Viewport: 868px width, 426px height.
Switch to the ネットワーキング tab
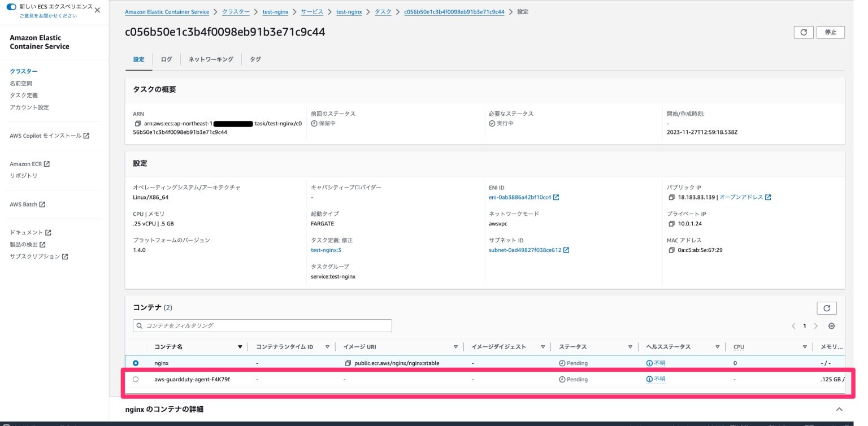tap(210, 59)
